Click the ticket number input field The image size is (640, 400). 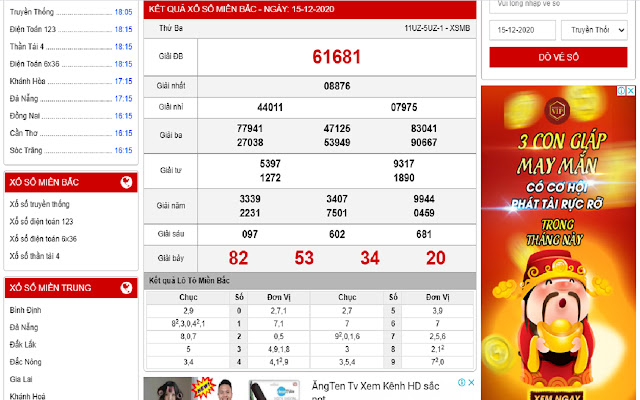557,5
